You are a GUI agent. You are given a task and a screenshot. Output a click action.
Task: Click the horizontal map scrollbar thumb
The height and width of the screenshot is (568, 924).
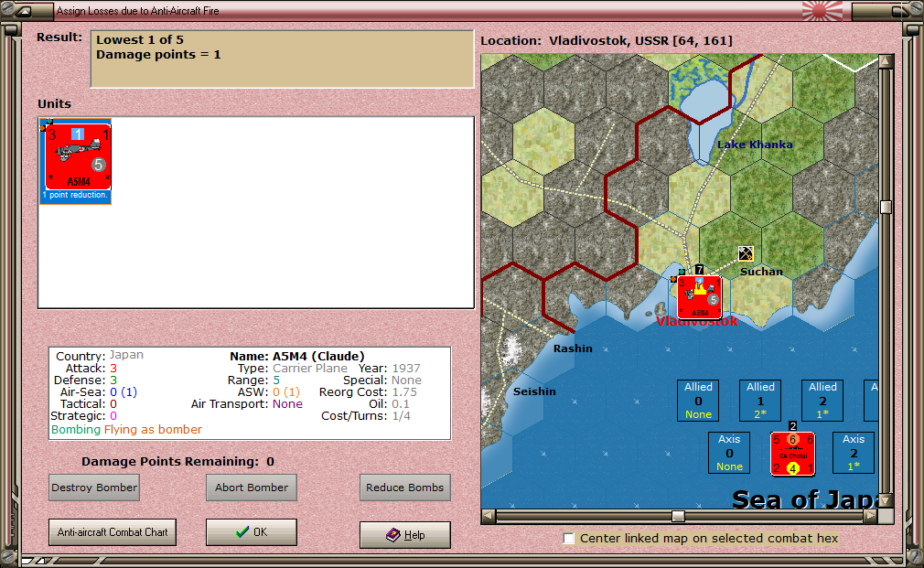coord(678,515)
